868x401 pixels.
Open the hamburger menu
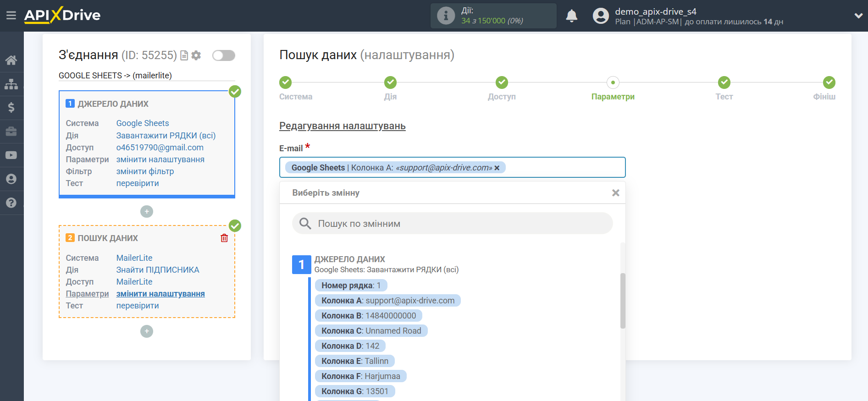coord(11,16)
